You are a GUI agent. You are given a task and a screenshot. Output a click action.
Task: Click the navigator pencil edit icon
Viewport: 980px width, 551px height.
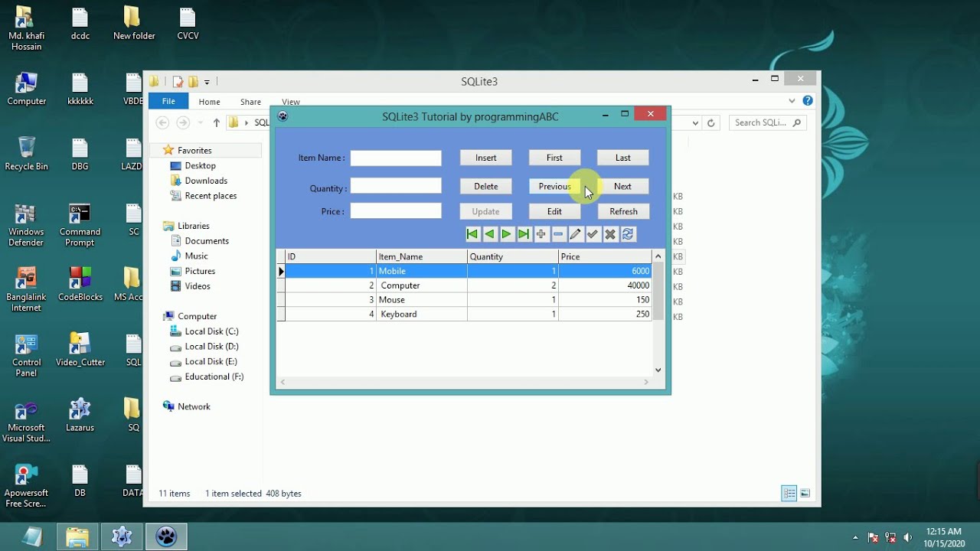(x=575, y=234)
